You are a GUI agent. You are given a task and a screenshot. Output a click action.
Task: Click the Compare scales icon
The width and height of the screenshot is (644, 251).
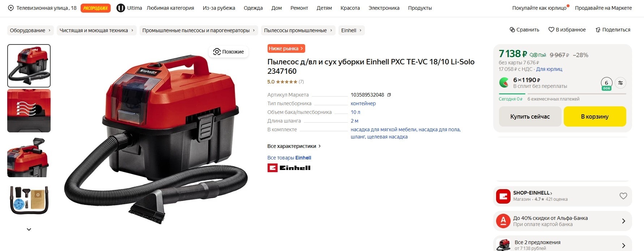point(512,30)
